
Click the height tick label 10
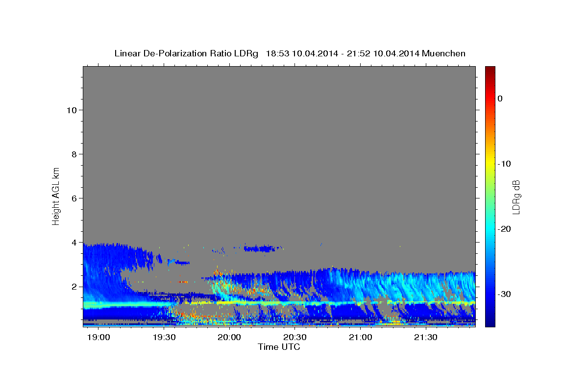pos(71,110)
